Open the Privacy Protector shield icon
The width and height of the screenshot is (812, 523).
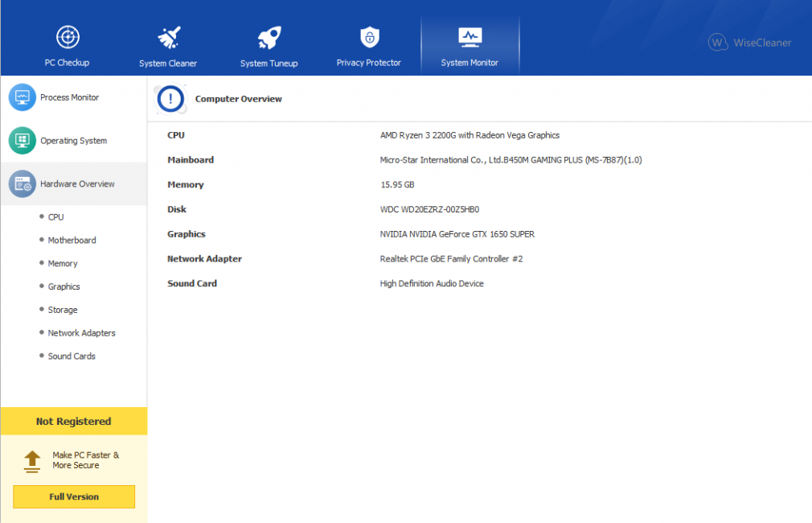pyautogui.click(x=370, y=37)
